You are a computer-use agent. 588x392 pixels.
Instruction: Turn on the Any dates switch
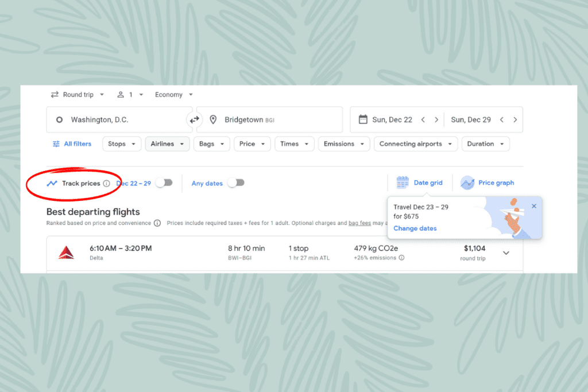click(x=236, y=183)
